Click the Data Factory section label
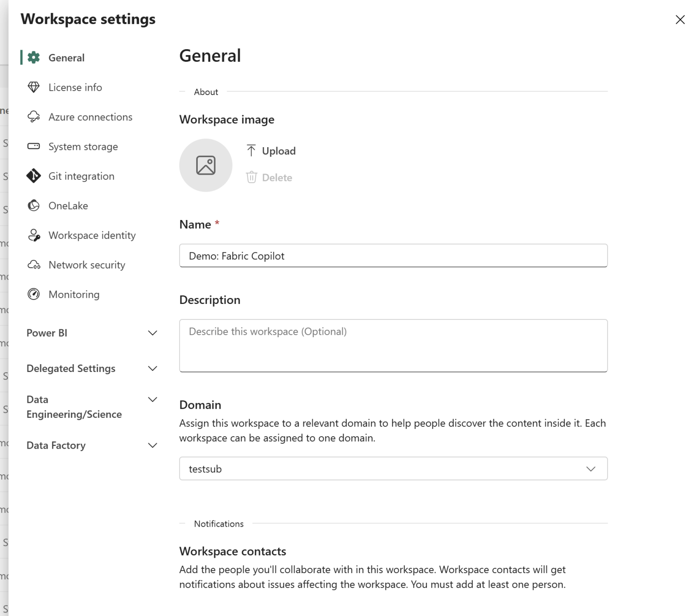Image resolution: width=694 pixels, height=616 pixels. point(56,445)
